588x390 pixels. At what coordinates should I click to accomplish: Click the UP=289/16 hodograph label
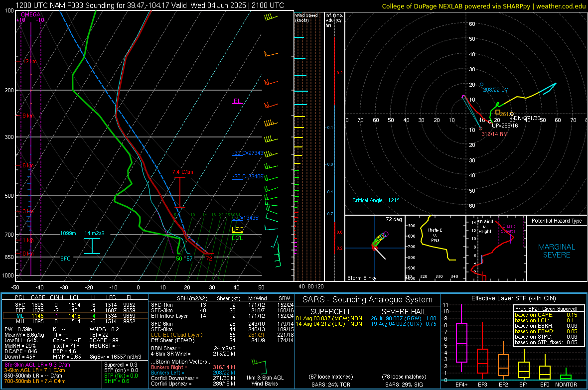[505, 126]
